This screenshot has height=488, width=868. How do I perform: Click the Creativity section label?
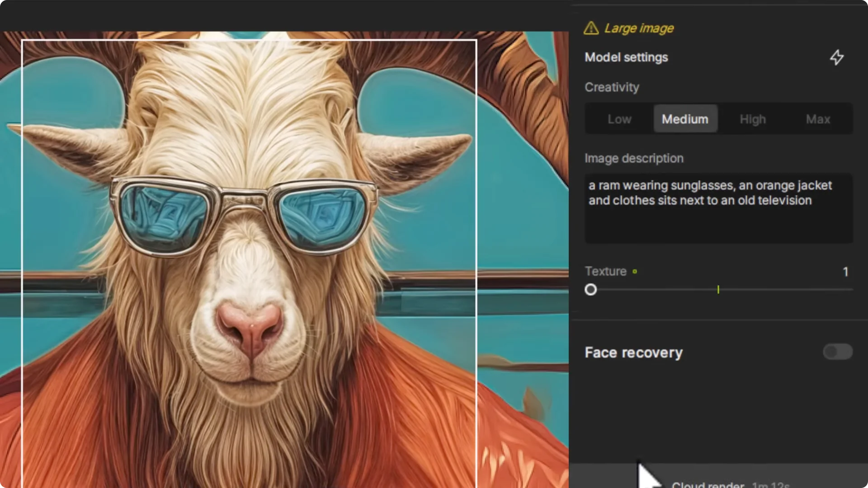click(612, 87)
